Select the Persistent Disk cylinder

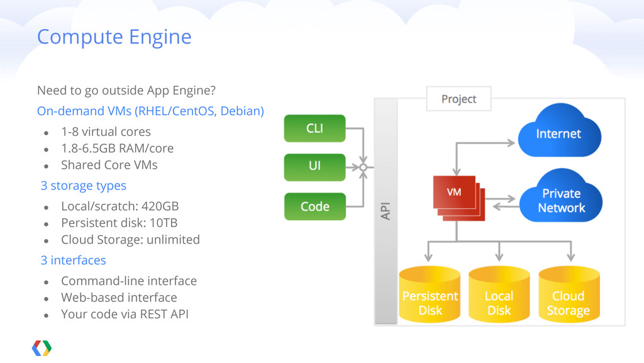(430, 294)
